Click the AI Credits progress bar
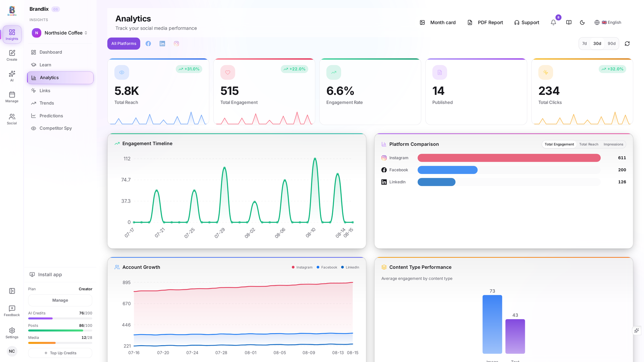 pyautogui.click(x=60, y=318)
